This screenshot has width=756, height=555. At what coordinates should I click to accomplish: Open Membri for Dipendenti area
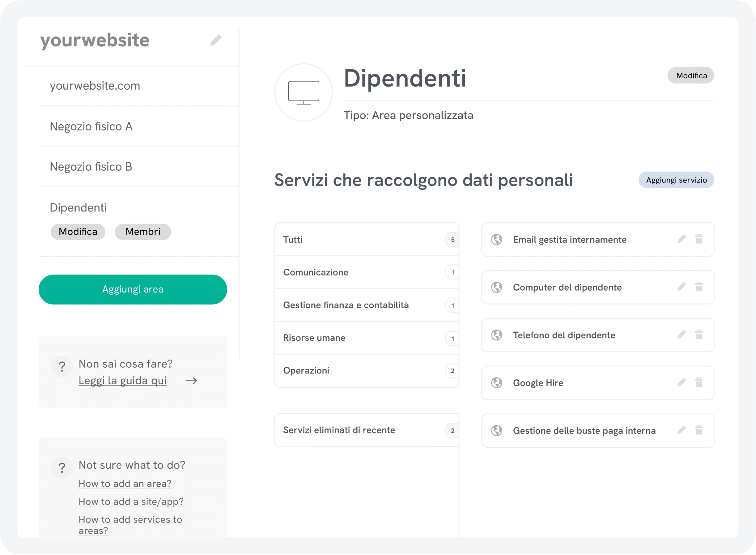pyautogui.click(x=143, y=232)
